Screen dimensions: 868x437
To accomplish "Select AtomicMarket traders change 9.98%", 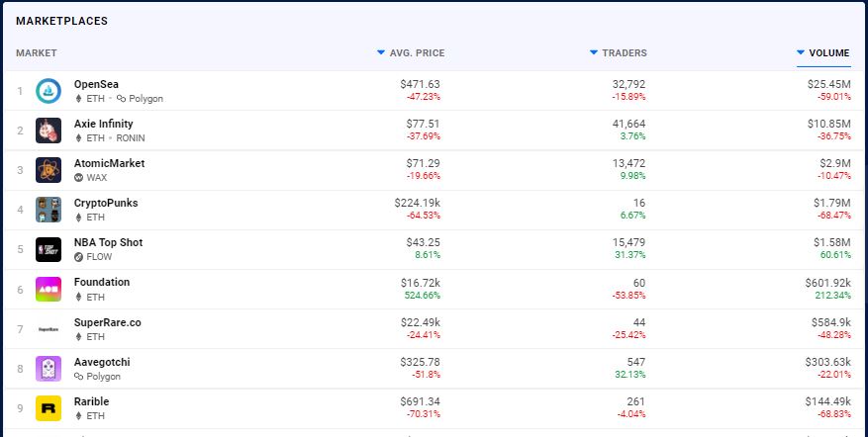I will point(632,175).
